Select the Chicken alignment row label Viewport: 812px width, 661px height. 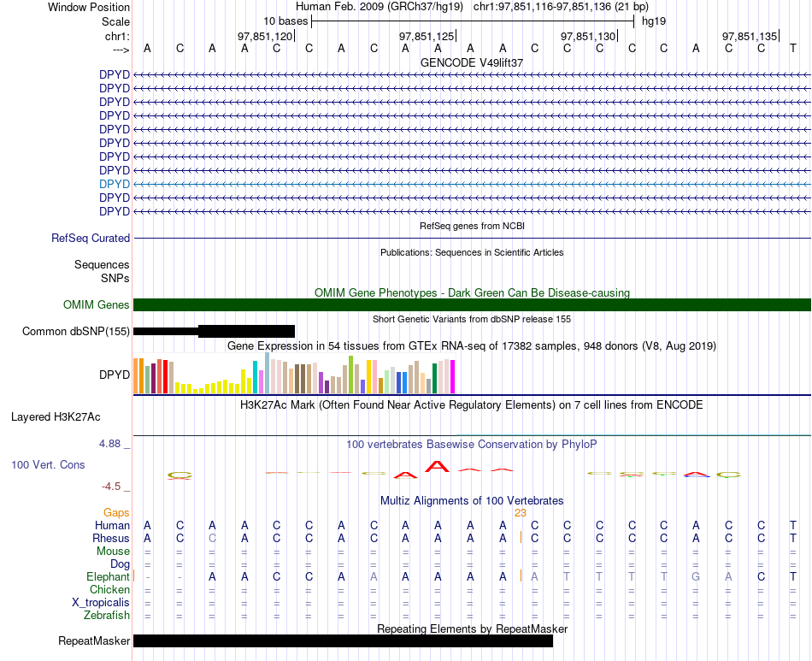click(x=109, y=589)
